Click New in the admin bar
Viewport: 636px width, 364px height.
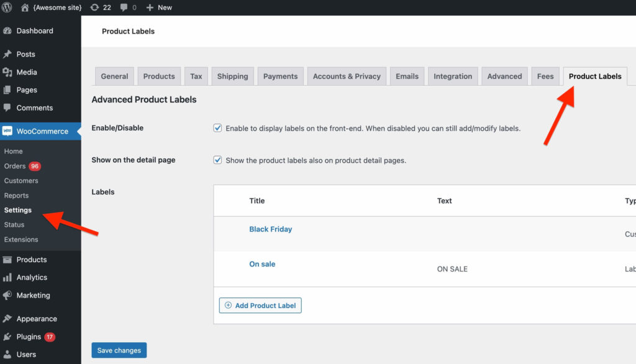pyautogui.click(x=165, y=7)
